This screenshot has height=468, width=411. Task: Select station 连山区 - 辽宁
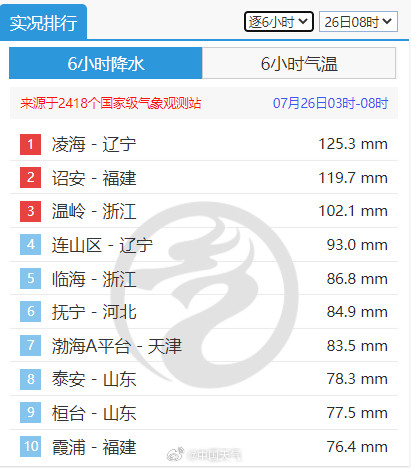102,245
